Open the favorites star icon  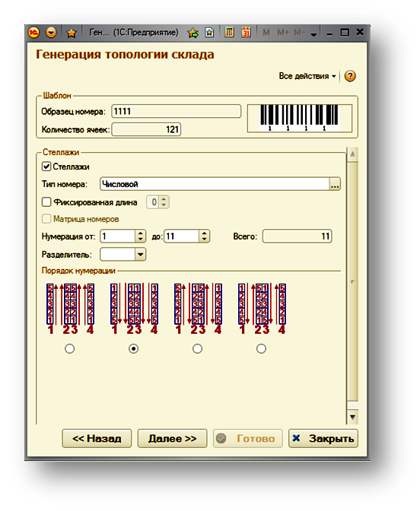[x=72, y=33]
